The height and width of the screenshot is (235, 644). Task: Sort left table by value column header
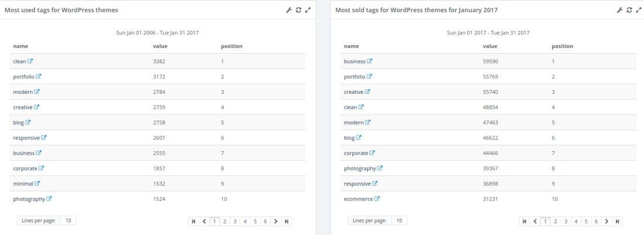pos(160,46)
